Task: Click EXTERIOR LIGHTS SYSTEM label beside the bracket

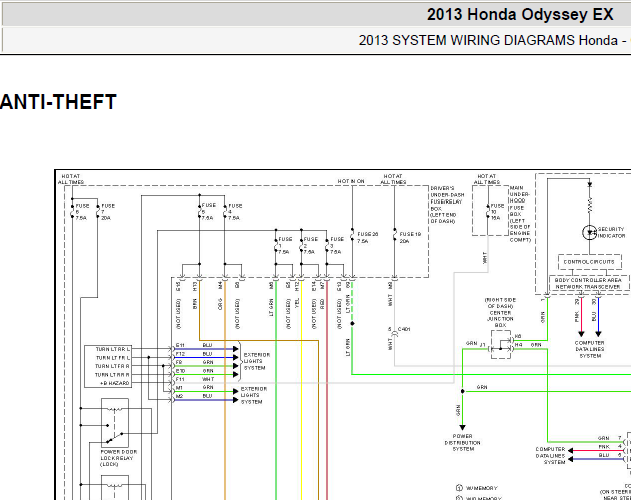Action: coord(256,362)
